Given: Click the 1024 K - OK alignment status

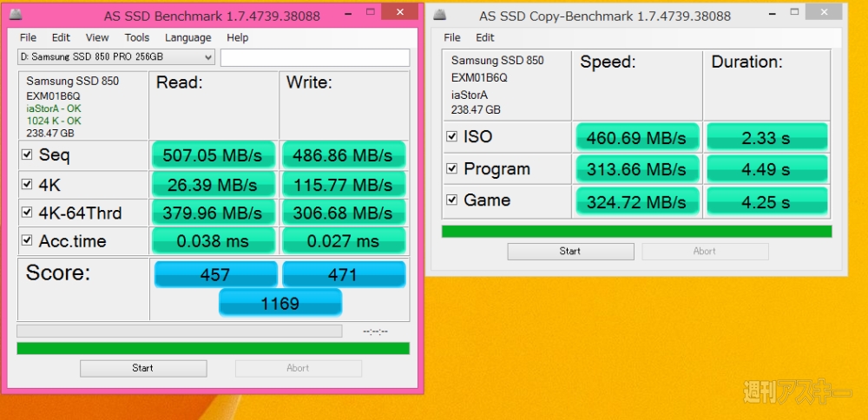Looking at the screenshot, I should tap(54, 121).
